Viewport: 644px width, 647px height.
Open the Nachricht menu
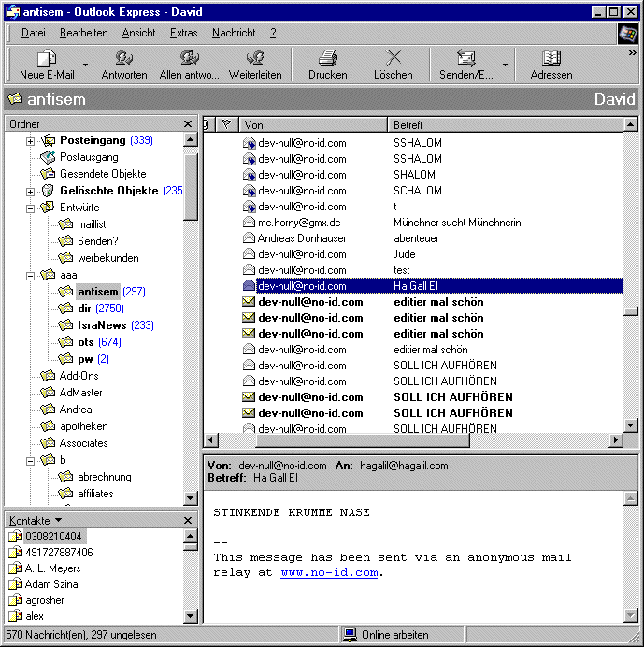coord(234,33)
